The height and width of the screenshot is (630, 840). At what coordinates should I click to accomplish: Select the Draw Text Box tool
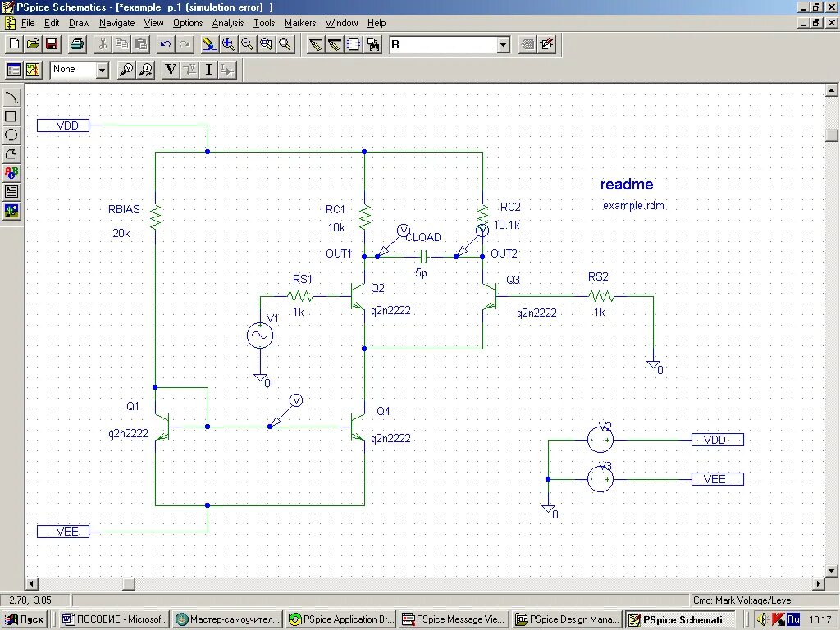[11, 191]
